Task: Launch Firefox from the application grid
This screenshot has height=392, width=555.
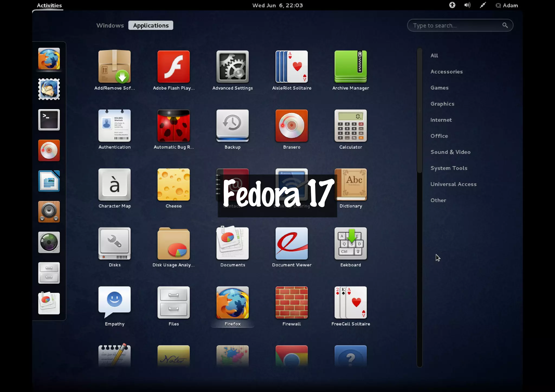Action: point(233,306)
